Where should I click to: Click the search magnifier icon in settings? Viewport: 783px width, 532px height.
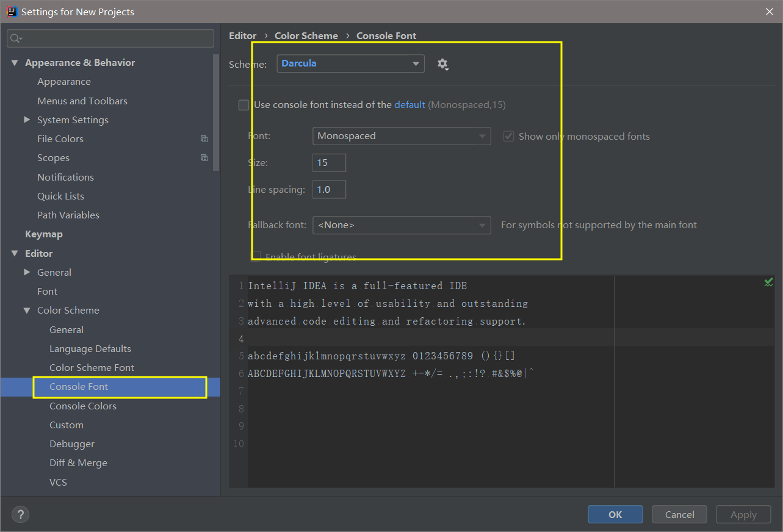click(x=16, y=38)
